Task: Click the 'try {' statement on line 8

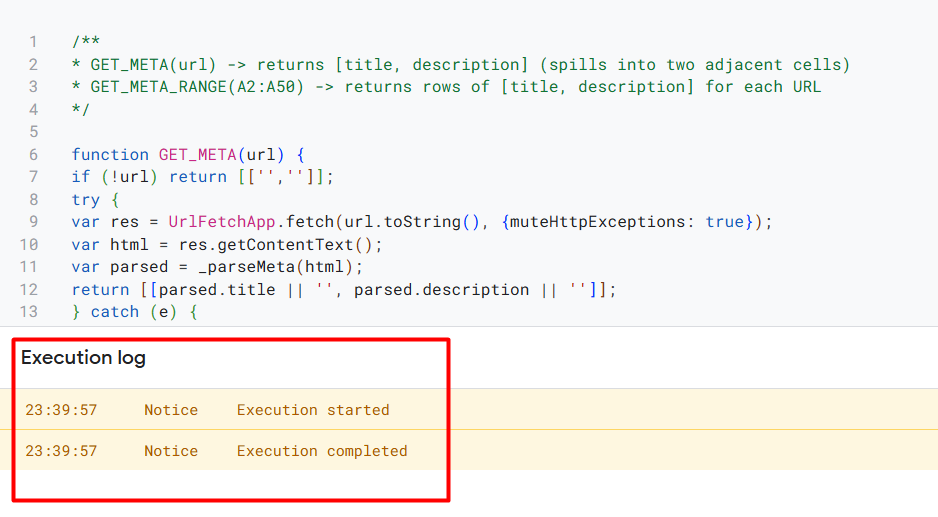Action: point(96,200)
